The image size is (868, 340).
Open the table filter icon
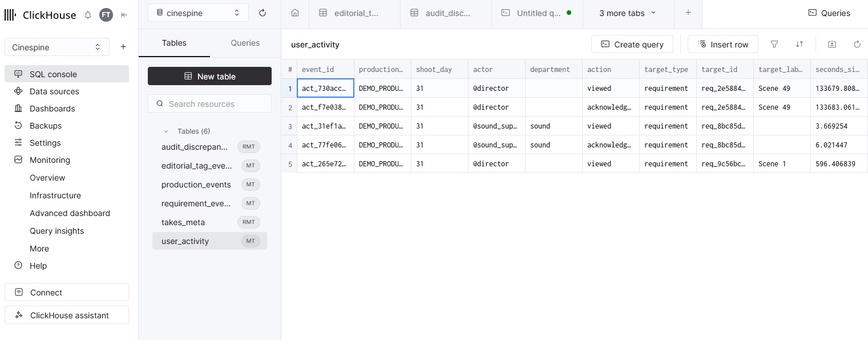coord(774,44)
